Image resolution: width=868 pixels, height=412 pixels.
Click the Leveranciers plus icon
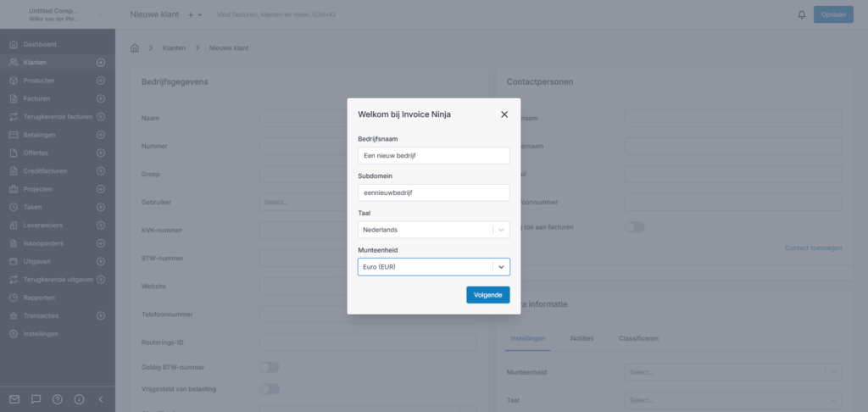point(101,225)
